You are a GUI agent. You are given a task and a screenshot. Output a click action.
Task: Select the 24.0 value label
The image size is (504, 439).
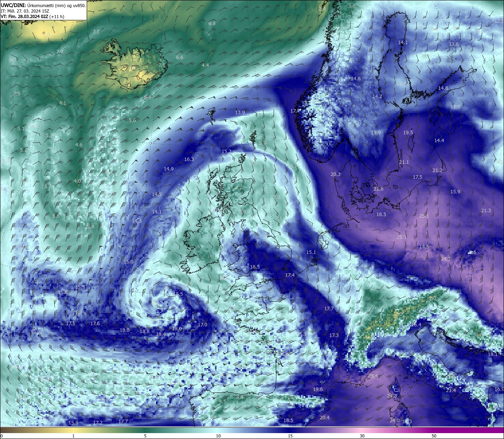(x=395, y=420)
